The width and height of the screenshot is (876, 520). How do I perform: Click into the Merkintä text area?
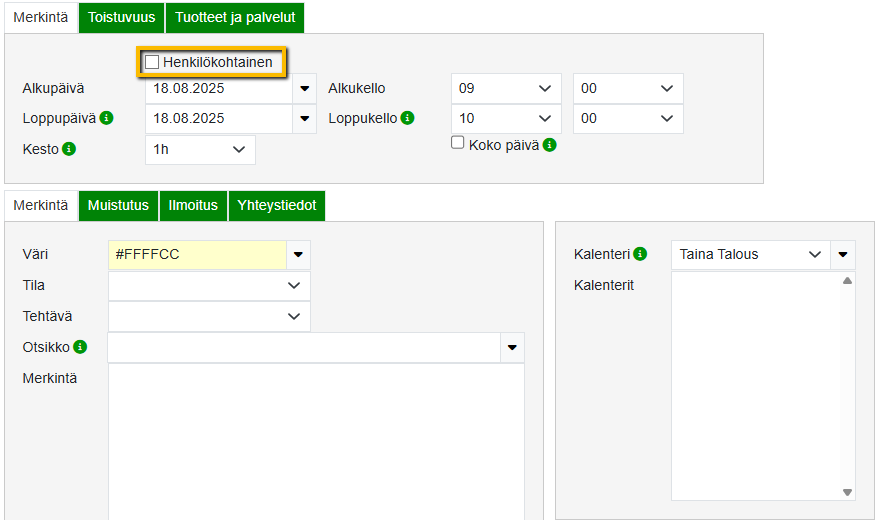click(x=315, y=440)
